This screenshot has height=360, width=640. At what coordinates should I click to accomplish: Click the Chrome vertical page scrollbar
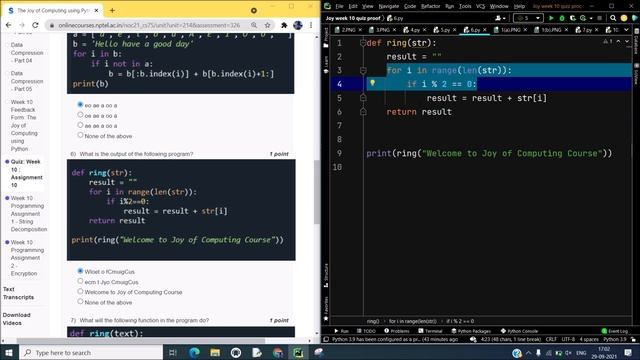(x=317, y=192)
